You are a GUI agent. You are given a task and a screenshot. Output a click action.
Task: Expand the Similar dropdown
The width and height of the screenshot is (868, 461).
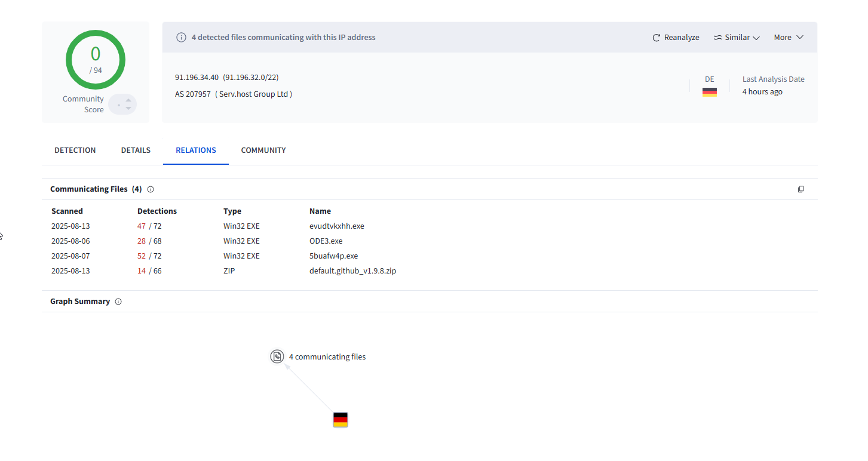click(x=737, y=38)
